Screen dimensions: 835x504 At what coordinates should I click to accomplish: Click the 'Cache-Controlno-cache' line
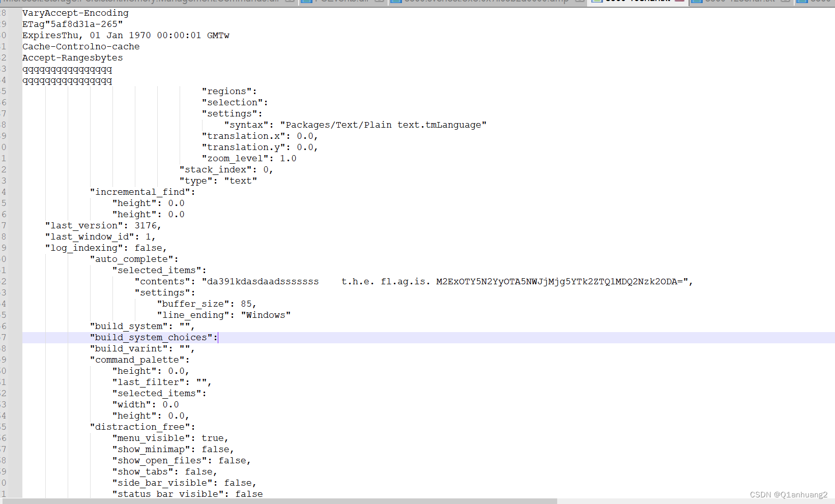[81, 47]
